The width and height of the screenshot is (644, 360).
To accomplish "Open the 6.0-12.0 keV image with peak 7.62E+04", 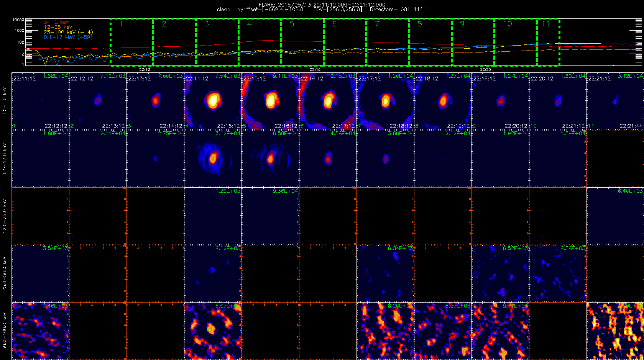I will 213,159.
